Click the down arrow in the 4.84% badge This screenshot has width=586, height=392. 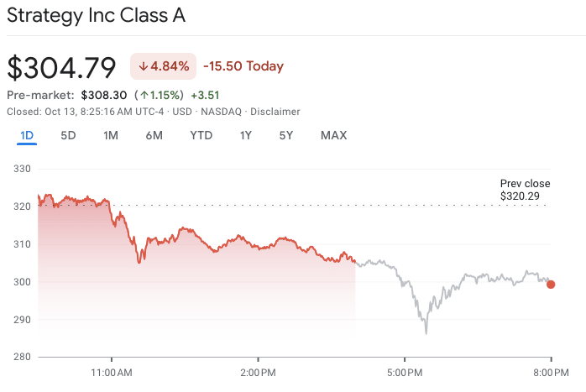point(144,66)
